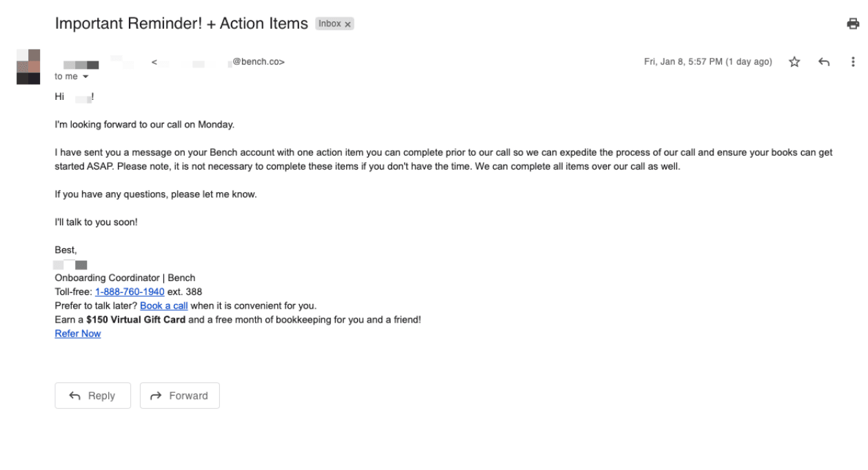Click the subject 'Important Reminder! + Action Items'
Viewport: 868px width, 470px height.
click(x=181, y=23)
